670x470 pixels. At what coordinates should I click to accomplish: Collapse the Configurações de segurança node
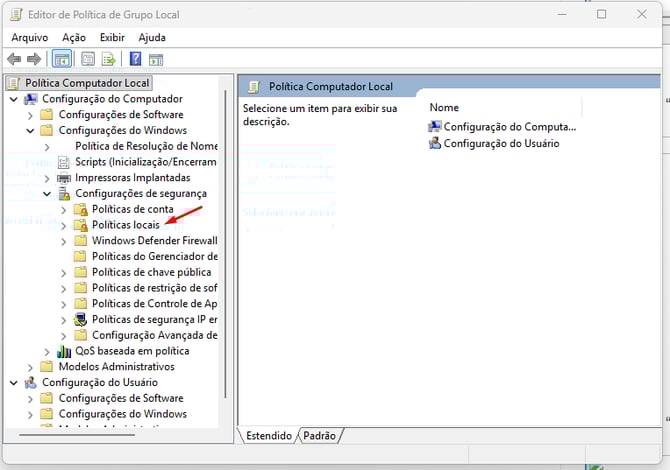47,193
